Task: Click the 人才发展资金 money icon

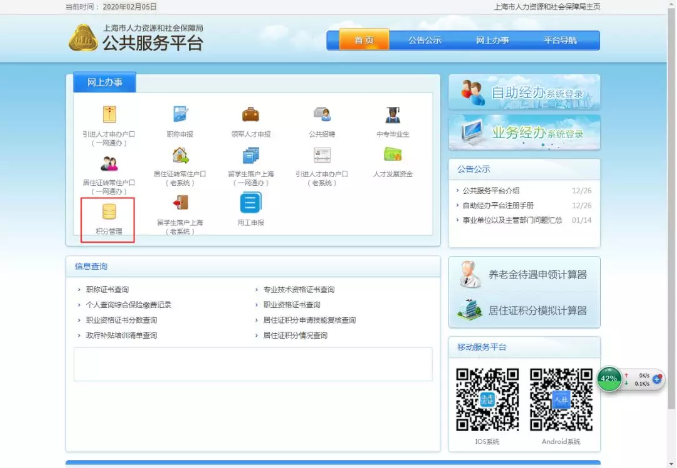Action: pos(393,156)
